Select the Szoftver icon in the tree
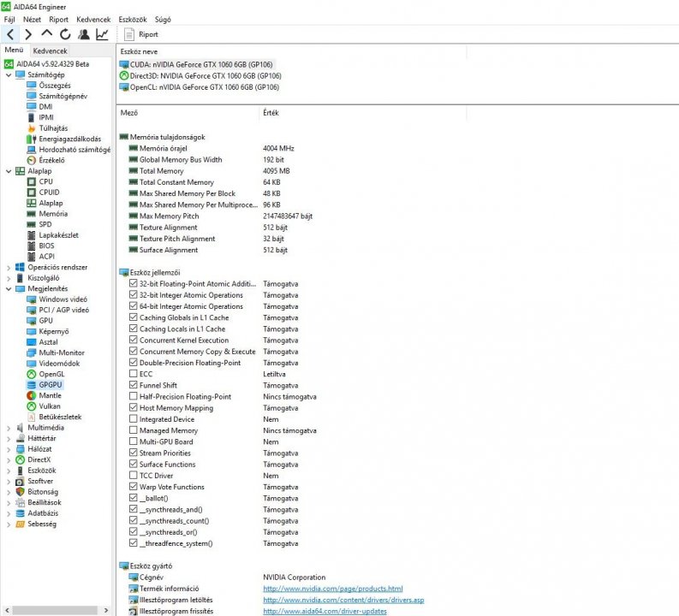 (x=20, y=481)
